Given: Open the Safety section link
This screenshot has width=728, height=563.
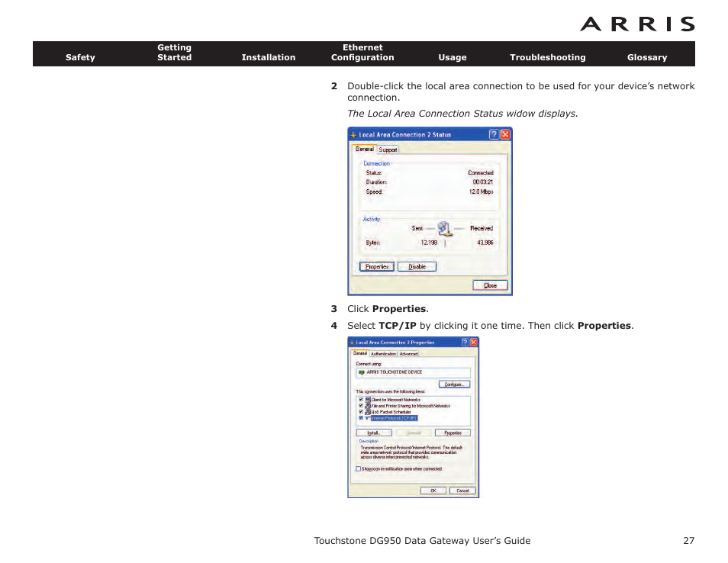Looking at the screenshot, I should 80,57.
